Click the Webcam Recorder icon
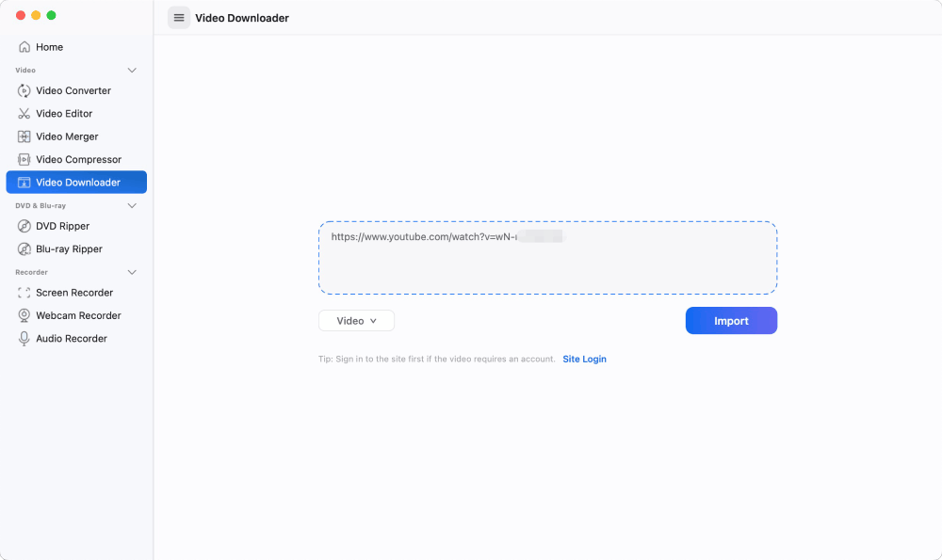This screenshot has width=942, height=560. 24,315
